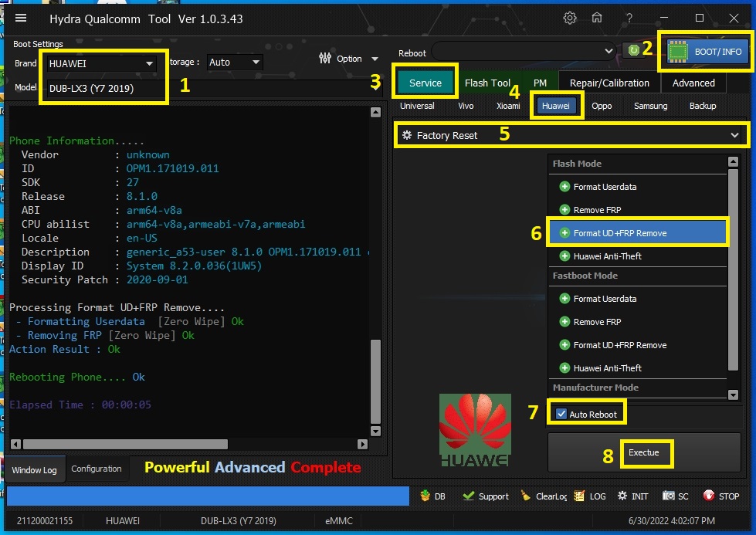Open the Storage Auto dropdown

pos(234,63)
